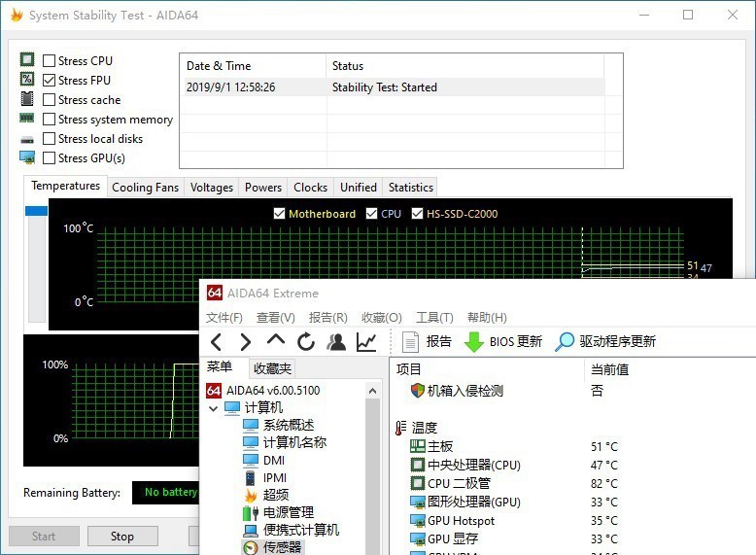Click the AIDA64 Extreme 64 title icon

pos(215,293)
